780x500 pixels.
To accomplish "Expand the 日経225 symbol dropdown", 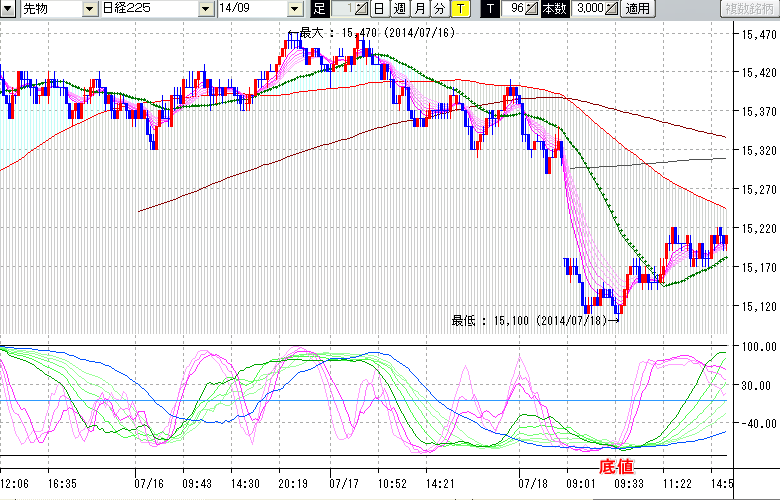I will point(205,9).
